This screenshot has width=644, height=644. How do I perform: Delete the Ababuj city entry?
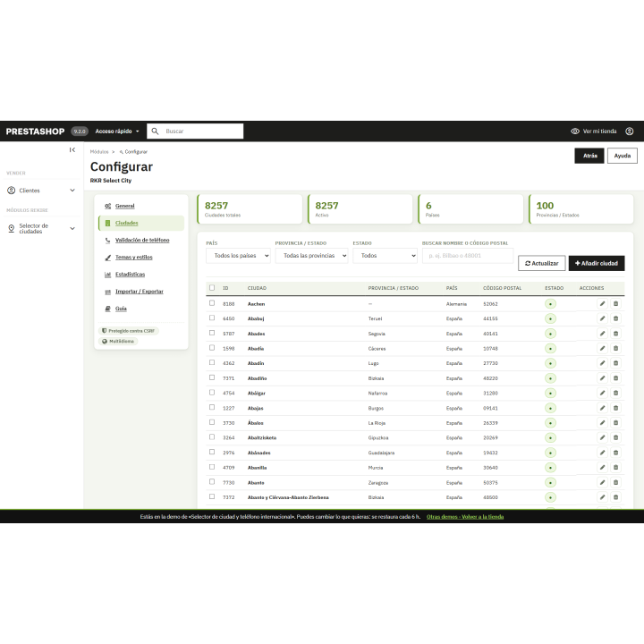coord(615,318)
